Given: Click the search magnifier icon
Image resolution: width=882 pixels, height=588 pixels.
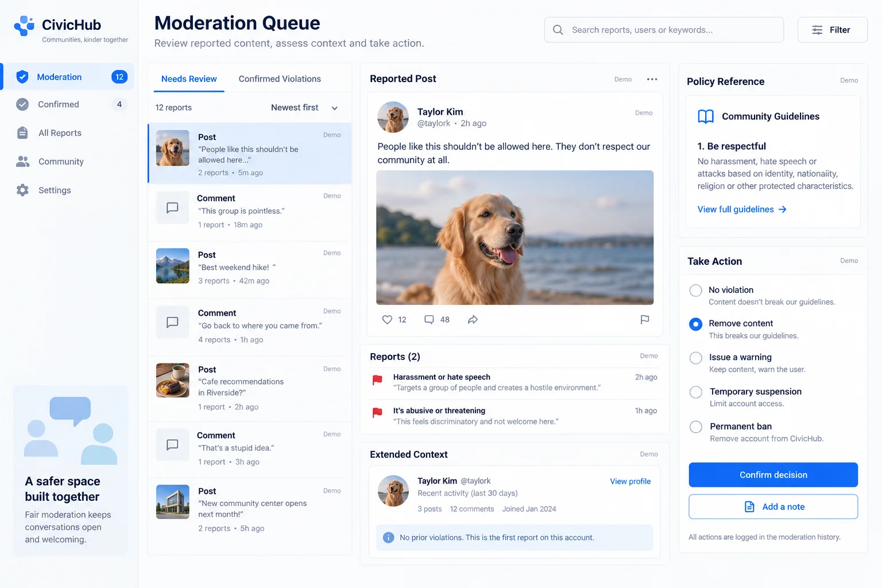Looking at the screenshot, I should [558, 30].
